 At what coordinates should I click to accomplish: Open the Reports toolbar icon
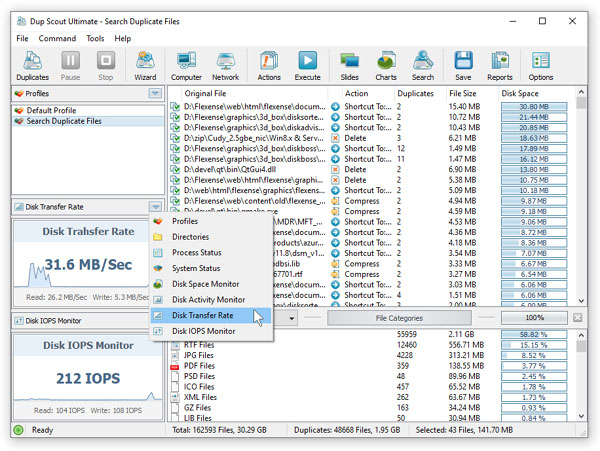[x=500, y=65]
